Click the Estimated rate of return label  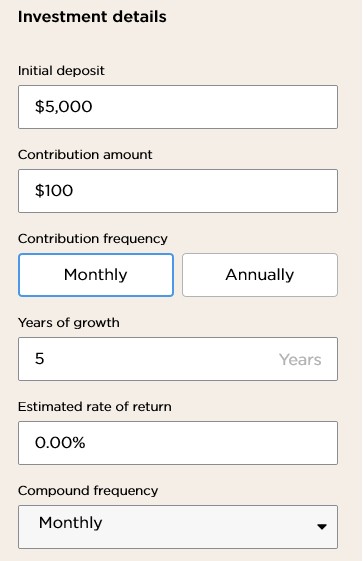(94, 406)
